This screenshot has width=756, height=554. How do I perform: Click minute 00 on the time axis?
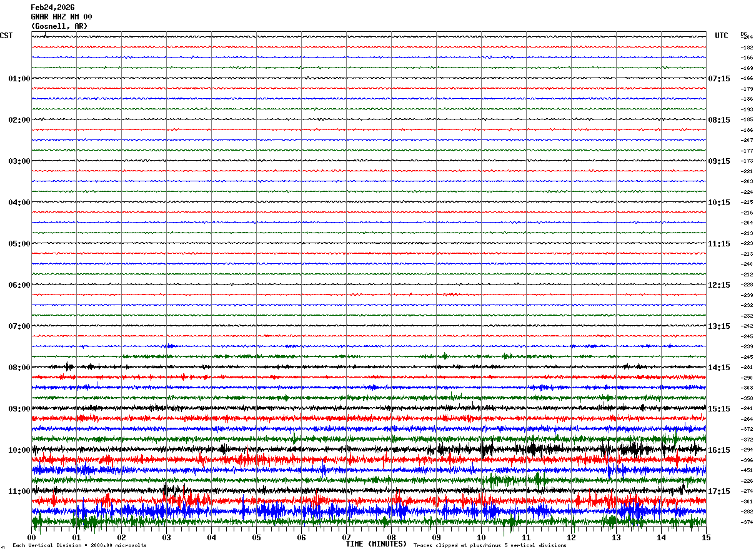[x=31, y=537]
